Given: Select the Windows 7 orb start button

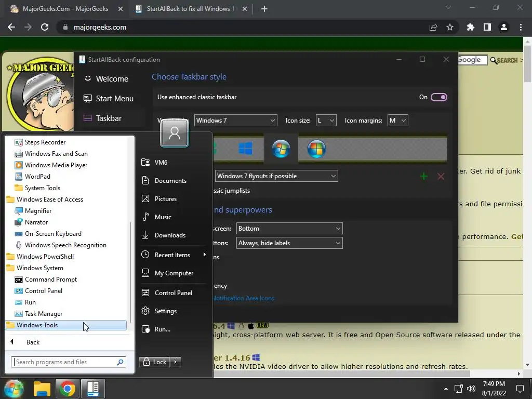Looking at the screenshot, I should coord(281,149).
